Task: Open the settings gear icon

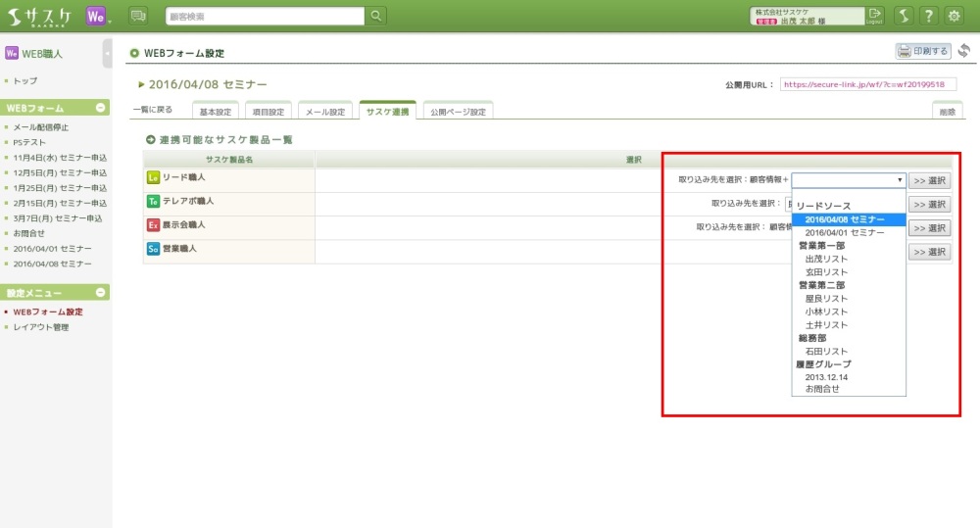Action: coord(954,16)
